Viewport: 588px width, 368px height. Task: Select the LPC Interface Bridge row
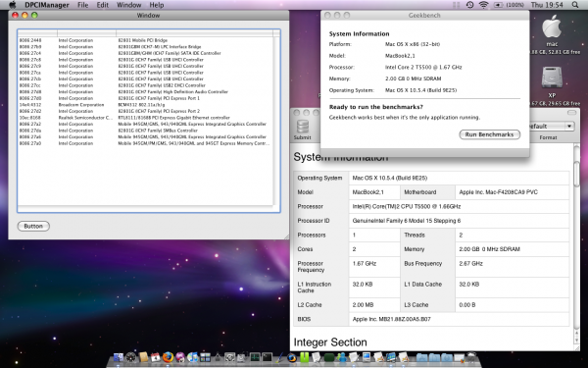pos(145,46)
